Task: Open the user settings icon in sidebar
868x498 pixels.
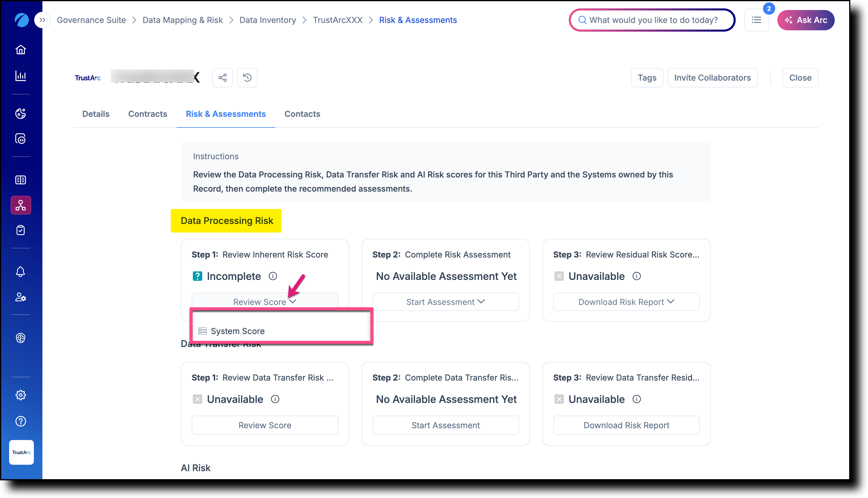Action: (21, 297)
